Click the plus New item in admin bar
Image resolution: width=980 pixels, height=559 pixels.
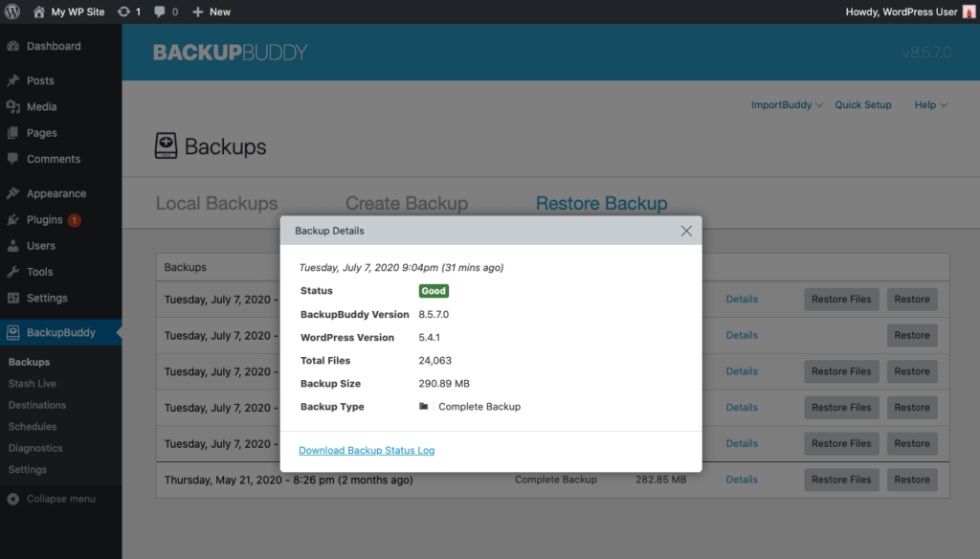pyautogui.click(x=212, y=11)
